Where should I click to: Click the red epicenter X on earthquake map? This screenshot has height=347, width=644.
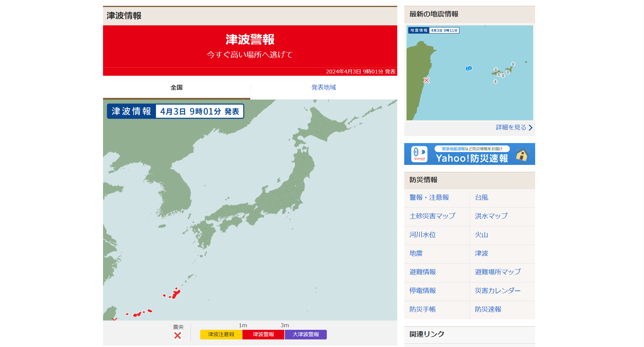pos(426,80)
